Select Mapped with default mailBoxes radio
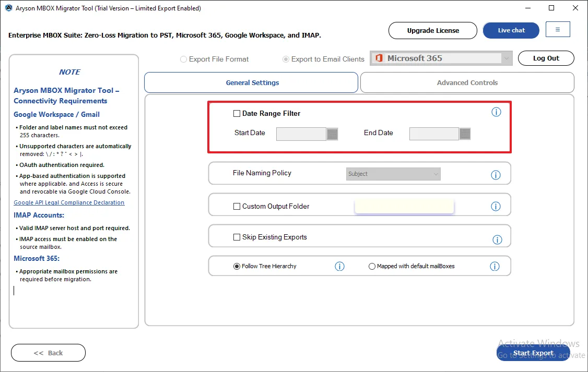This screenshot has width=588, height=372. pos(372,267)
